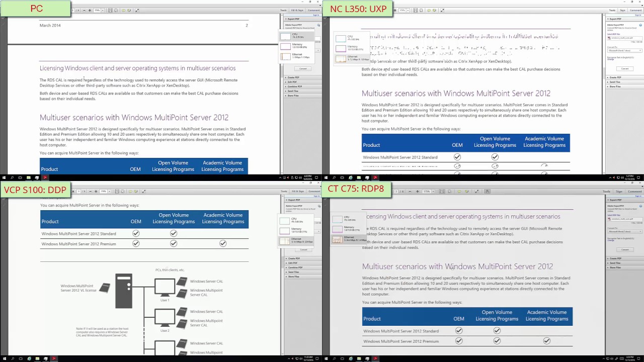Open Sign pane in NC L350 window
644x362 pixels.
(x=622, y=10)
